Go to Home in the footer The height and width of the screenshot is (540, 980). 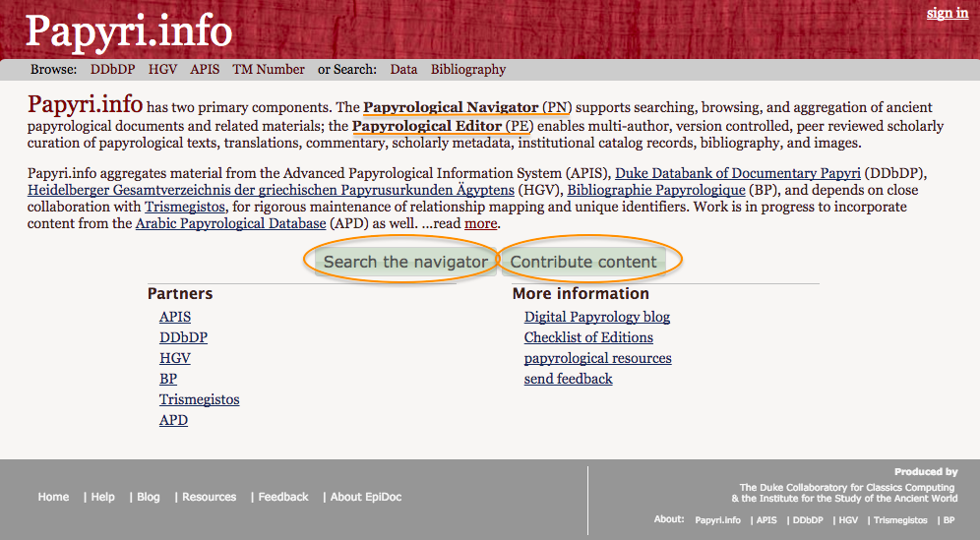(53, 497)
